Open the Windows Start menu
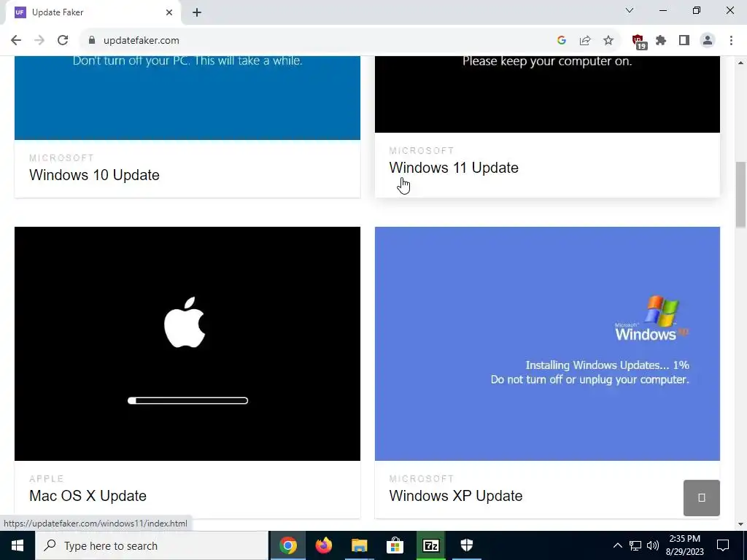This screenshot has height=560, width=747. click(x=18, y=545)
